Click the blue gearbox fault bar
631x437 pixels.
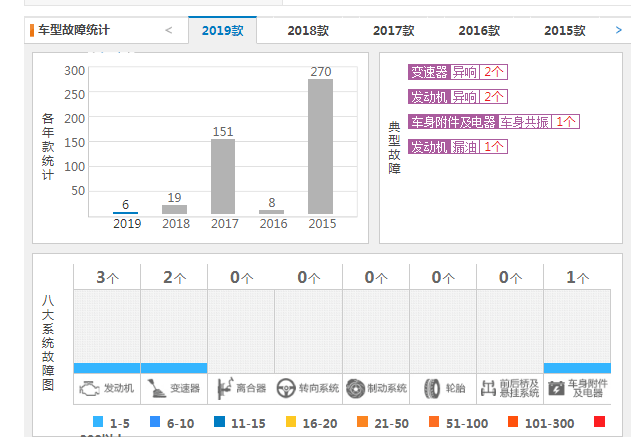pos(174,368)
